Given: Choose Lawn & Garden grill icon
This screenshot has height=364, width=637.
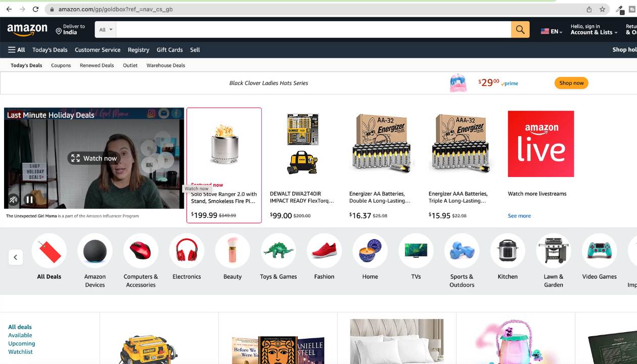Looking at the screenshot, I should 554,251.
